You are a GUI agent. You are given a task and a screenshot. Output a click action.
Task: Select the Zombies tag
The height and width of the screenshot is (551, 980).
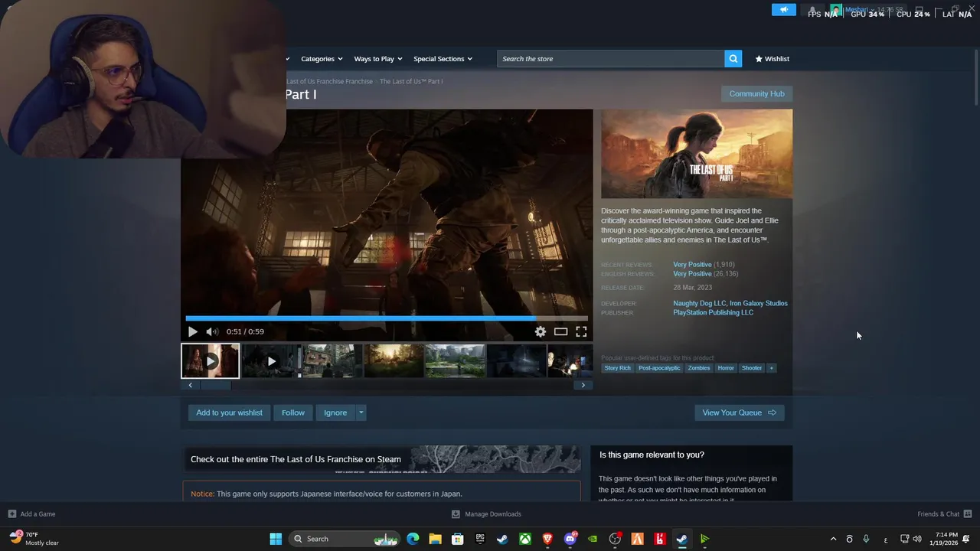698,368
